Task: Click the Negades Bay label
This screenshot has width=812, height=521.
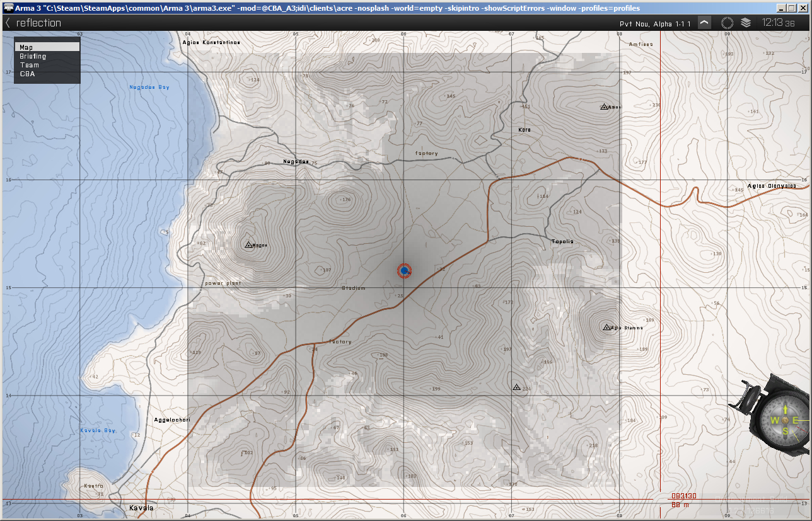Action: [x=149, y=87]
